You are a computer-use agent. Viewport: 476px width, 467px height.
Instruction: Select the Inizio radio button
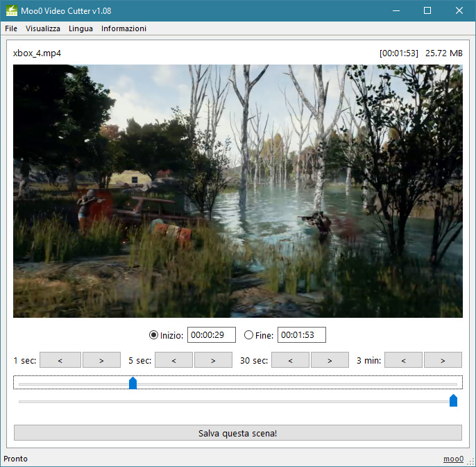(154, 335)
